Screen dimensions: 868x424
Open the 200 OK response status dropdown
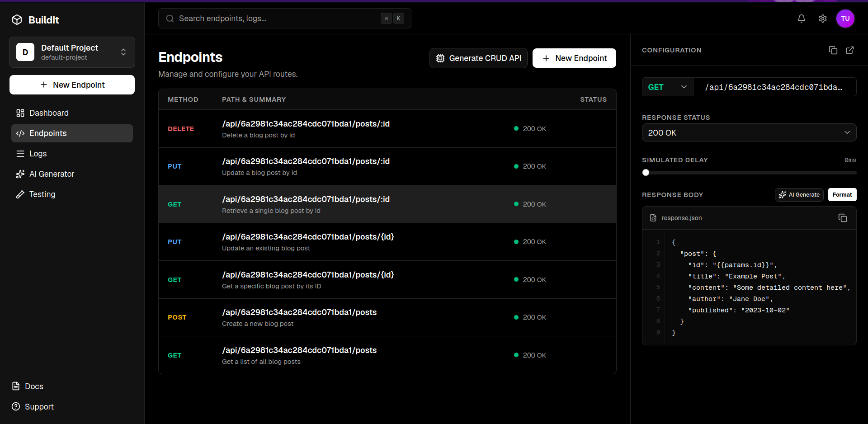749,133
